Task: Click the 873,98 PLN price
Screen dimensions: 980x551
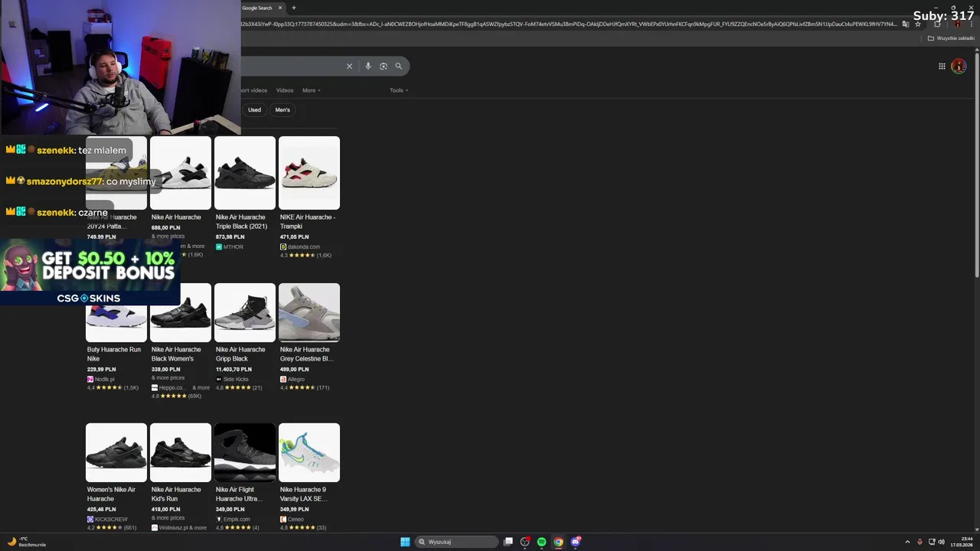Action: (230, 236)
